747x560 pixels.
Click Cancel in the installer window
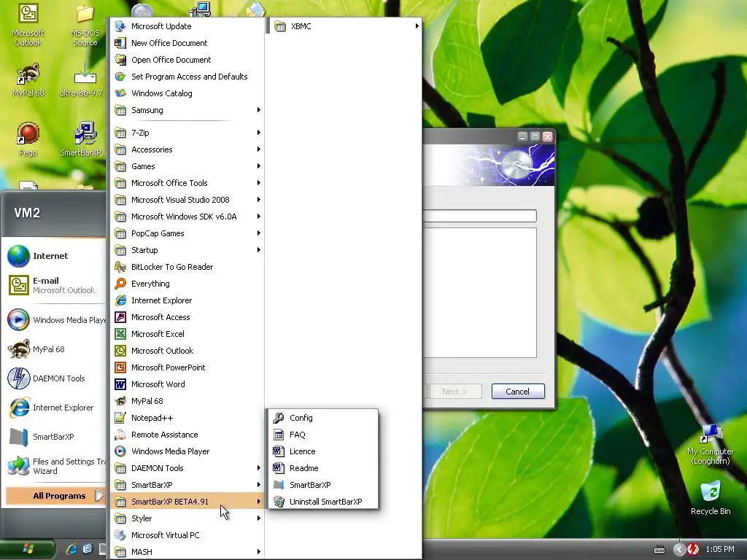518,392
